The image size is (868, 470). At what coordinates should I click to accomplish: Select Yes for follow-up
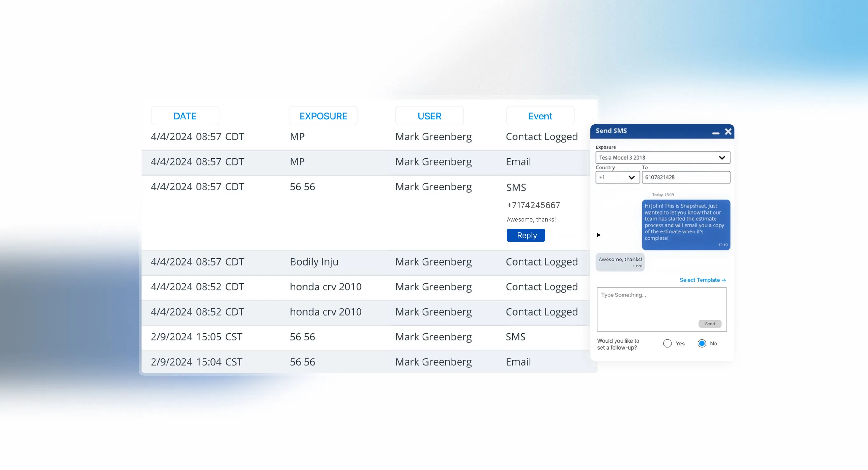click(x=667, y=343)
